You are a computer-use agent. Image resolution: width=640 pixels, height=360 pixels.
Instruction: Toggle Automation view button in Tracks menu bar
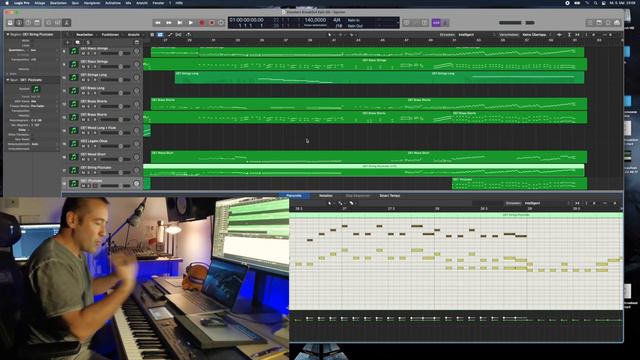[x=170, y=35]
